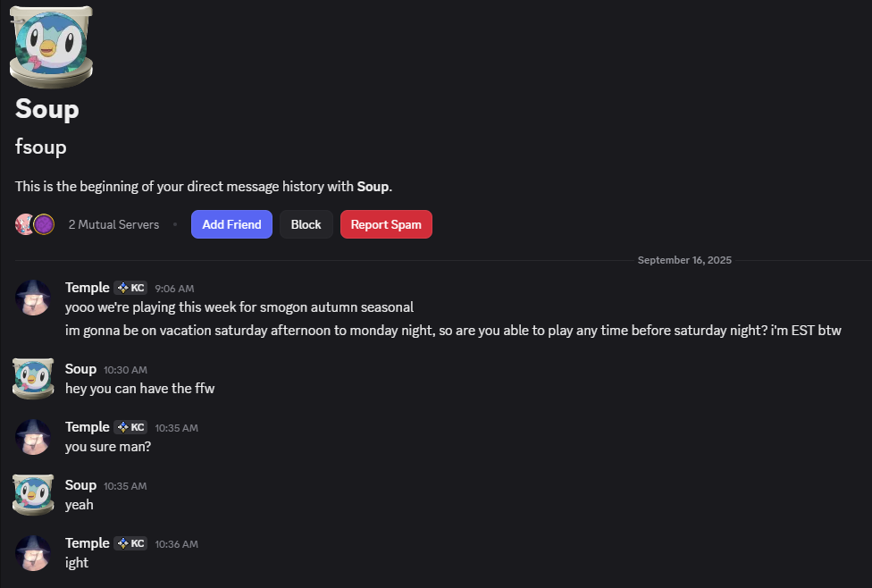Click the 10:30 AM message timestamp
Image resolution: width=872 pixels, height=588 pixels.
pyautogui.click(x=125, y=370)
